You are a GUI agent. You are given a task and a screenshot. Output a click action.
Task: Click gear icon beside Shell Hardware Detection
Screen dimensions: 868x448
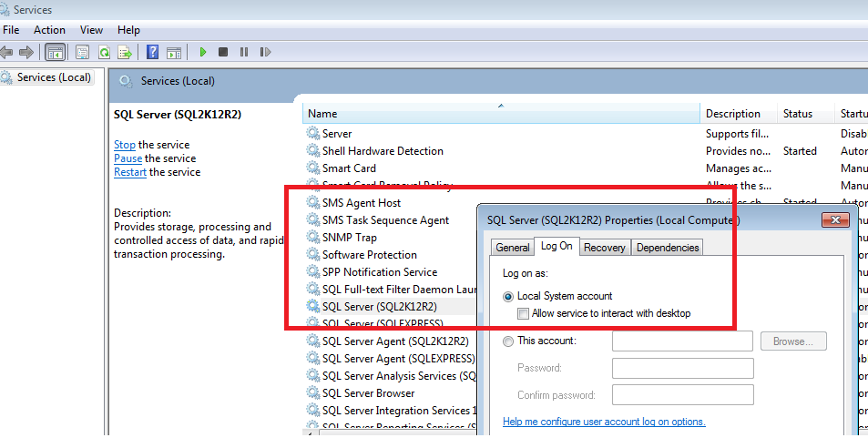313,151
